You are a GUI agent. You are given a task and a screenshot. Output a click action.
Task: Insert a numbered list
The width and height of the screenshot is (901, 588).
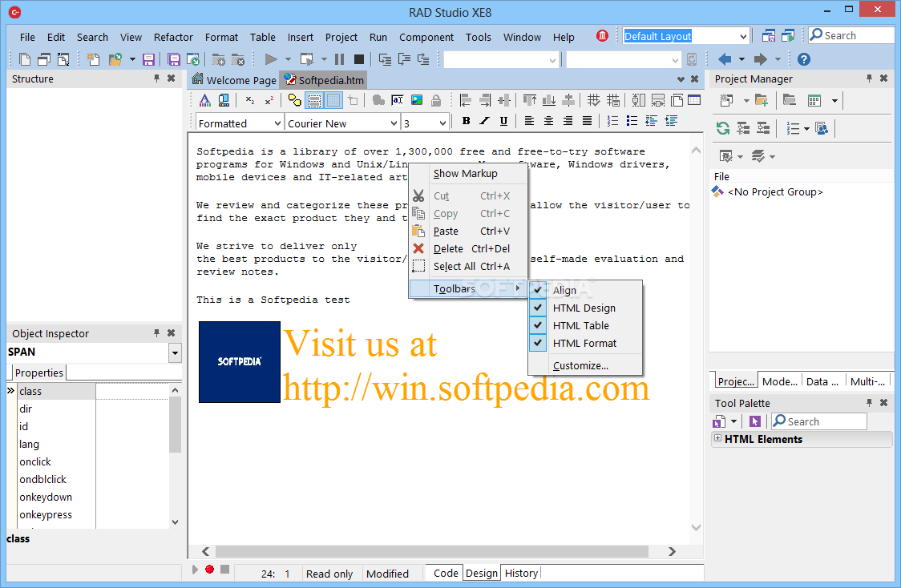[612, 121]
